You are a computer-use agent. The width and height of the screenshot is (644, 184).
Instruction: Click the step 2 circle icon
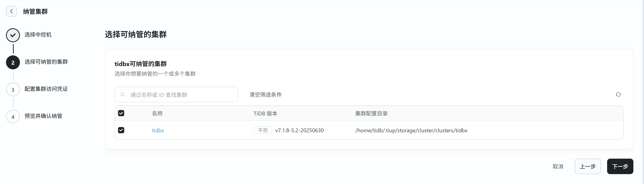13,62
